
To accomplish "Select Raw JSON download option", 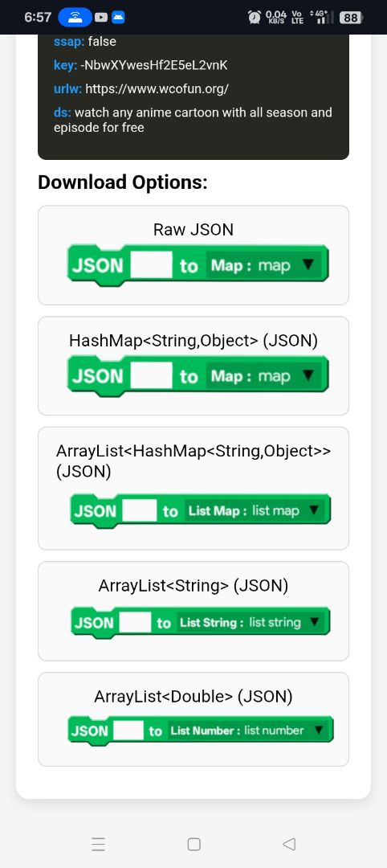I will click(x=193, y=256).
